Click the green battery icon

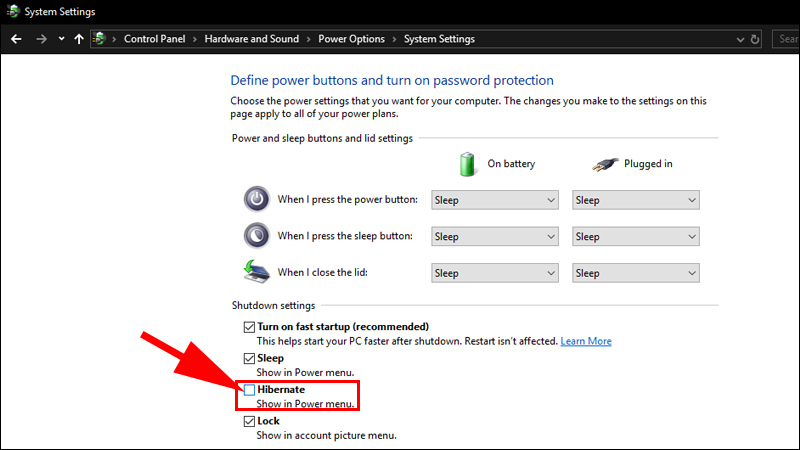tap(466, 163)
